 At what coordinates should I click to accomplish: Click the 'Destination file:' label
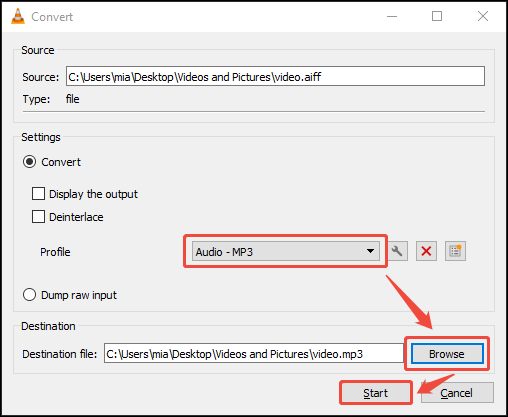point(60,354)
